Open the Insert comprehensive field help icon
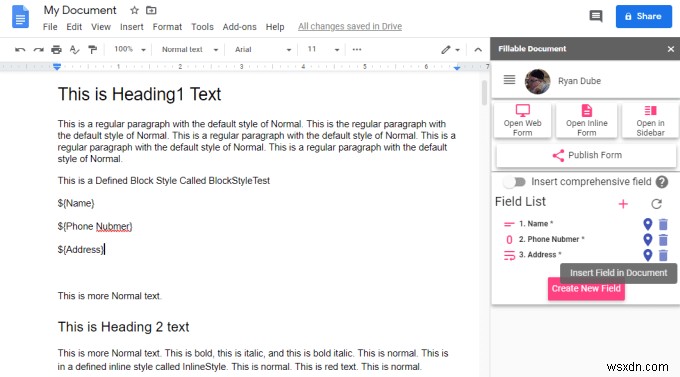Image resolution: width=680 pixels, height=377 pixels. 662,182
